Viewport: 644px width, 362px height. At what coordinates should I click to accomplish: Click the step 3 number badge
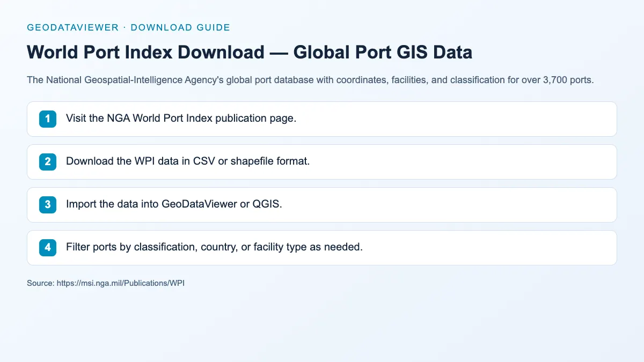coord(48,204)
